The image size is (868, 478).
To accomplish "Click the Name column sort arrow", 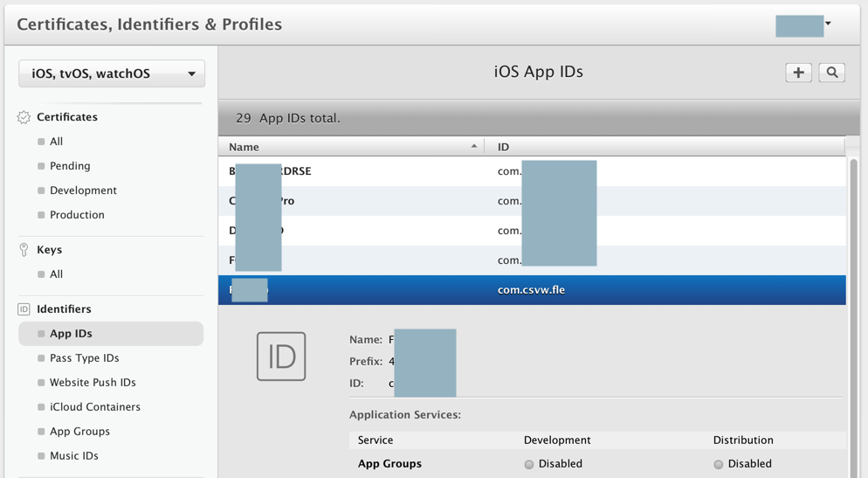I will click(x=474, y=147).
